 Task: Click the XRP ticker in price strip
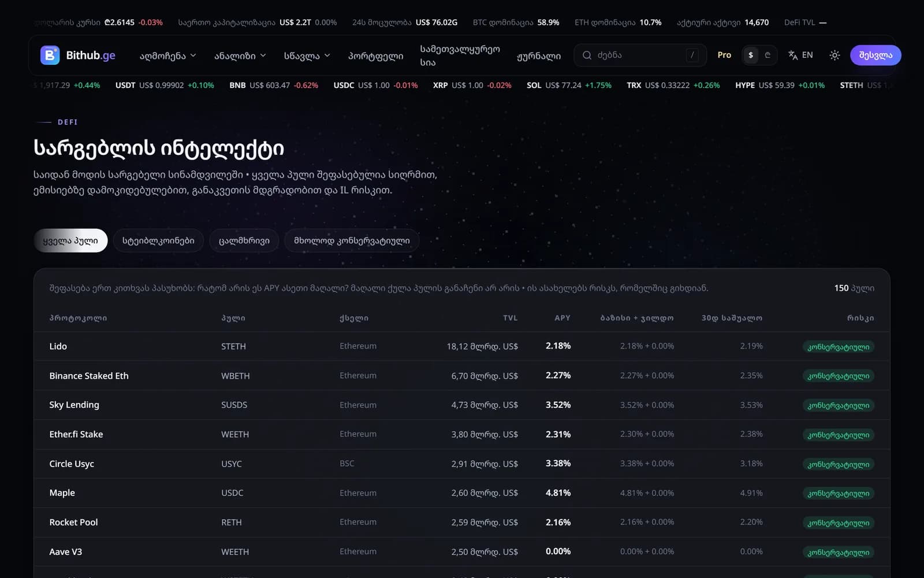pyautogui.click(x=472, y=85)
